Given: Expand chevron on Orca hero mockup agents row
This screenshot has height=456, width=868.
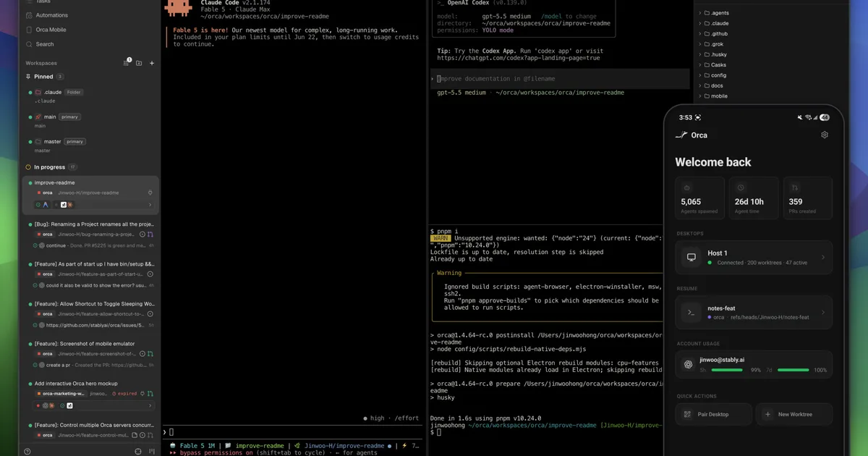Looking at the screenshot, I should [150, 405].
